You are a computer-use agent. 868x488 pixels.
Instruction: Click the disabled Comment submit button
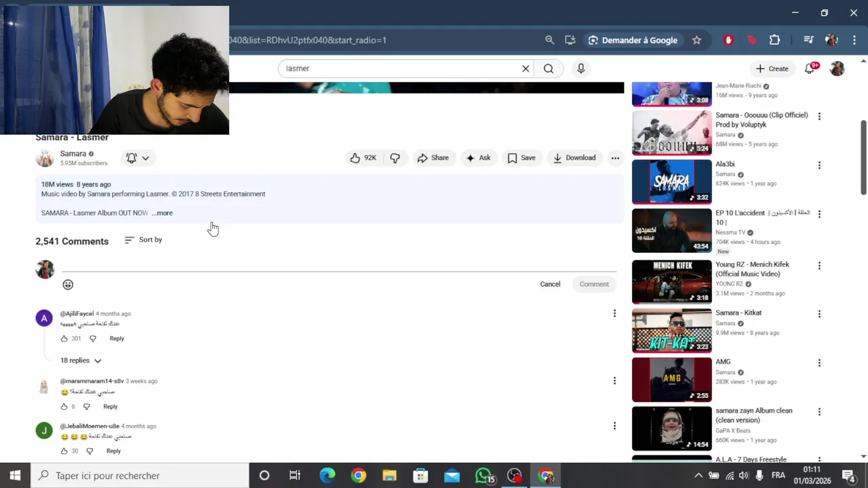click(x=594, y=284)
